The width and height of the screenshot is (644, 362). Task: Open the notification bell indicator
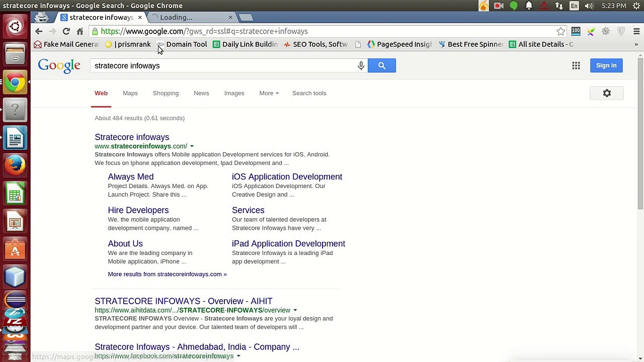[529, 6]
